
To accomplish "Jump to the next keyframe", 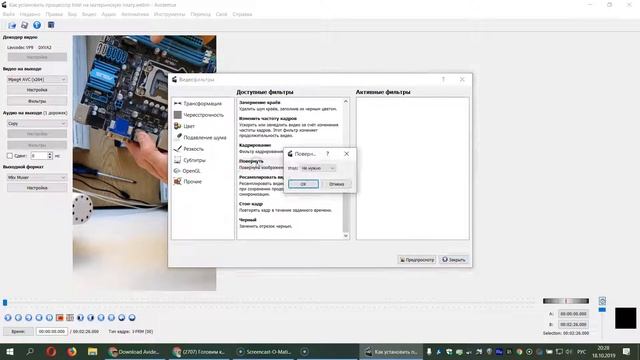I will [49, 318].
